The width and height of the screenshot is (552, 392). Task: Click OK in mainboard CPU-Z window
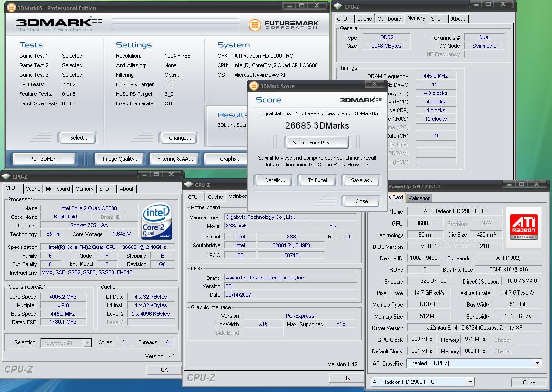click(347, 378)
